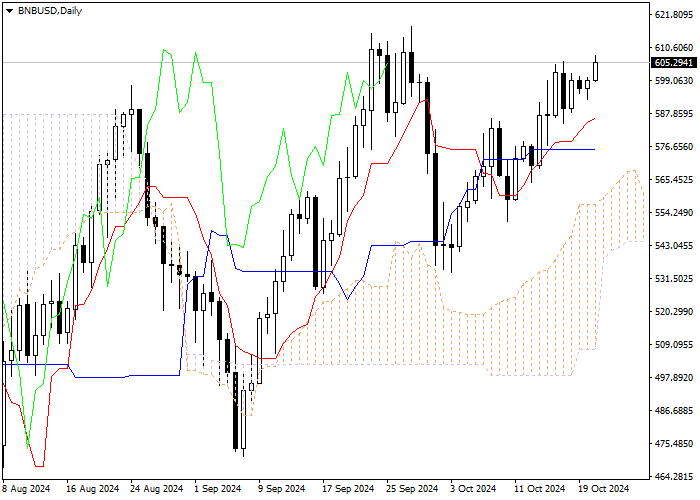Click price axis value 464.2815

[673, 477]
